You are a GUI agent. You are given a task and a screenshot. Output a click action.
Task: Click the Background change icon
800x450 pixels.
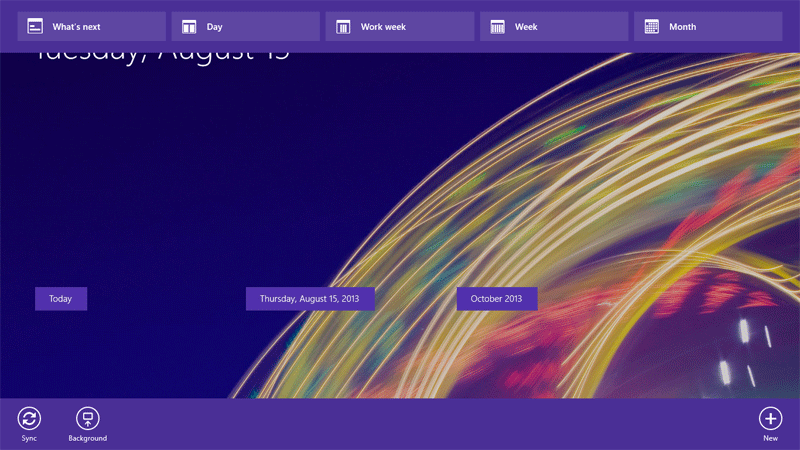tap(87, 419)
